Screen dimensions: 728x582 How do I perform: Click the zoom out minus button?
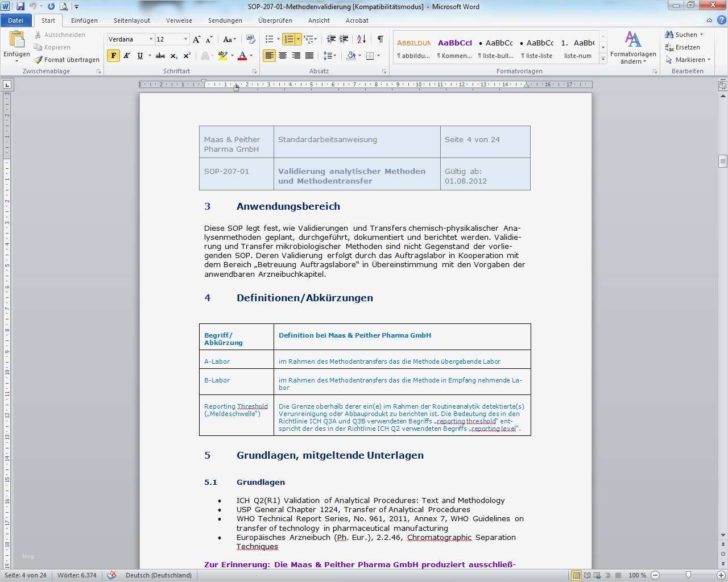[x=656, y=575]
